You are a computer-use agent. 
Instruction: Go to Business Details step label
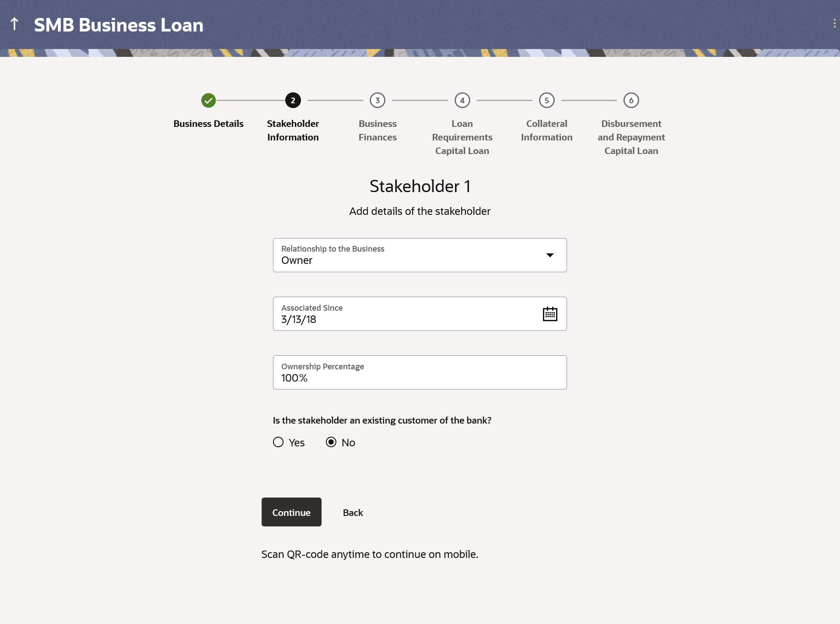coord(208,124)
